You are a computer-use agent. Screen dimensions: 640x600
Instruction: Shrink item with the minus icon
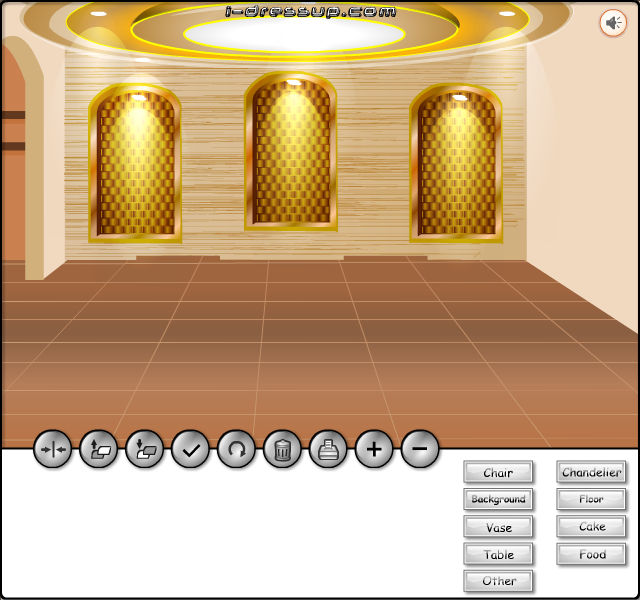point(420,449)
